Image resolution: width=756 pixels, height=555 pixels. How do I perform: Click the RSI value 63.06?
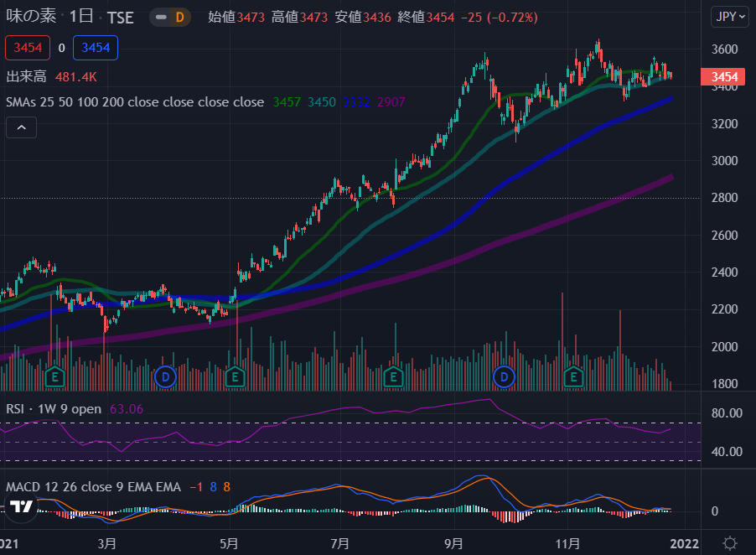[127, 409]
